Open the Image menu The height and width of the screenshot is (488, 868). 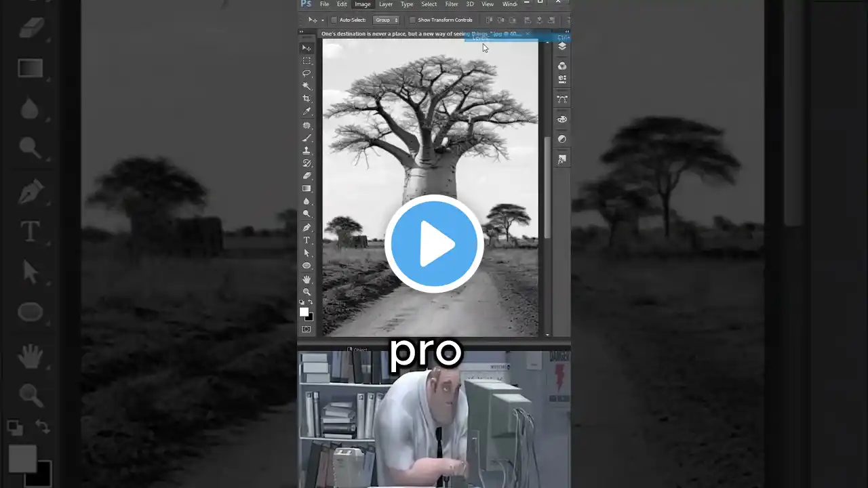pos(363,4)
